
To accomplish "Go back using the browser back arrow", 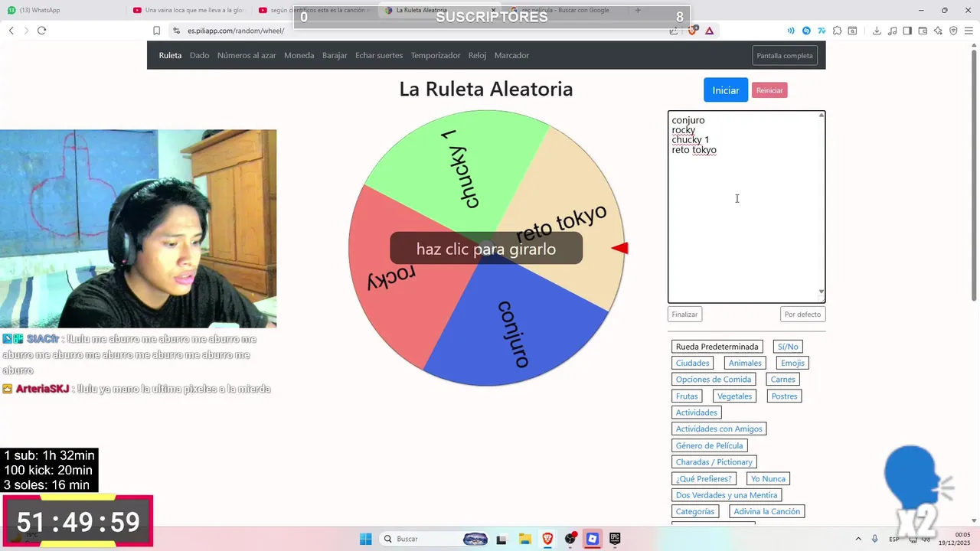I will click(x=11, y=31).
